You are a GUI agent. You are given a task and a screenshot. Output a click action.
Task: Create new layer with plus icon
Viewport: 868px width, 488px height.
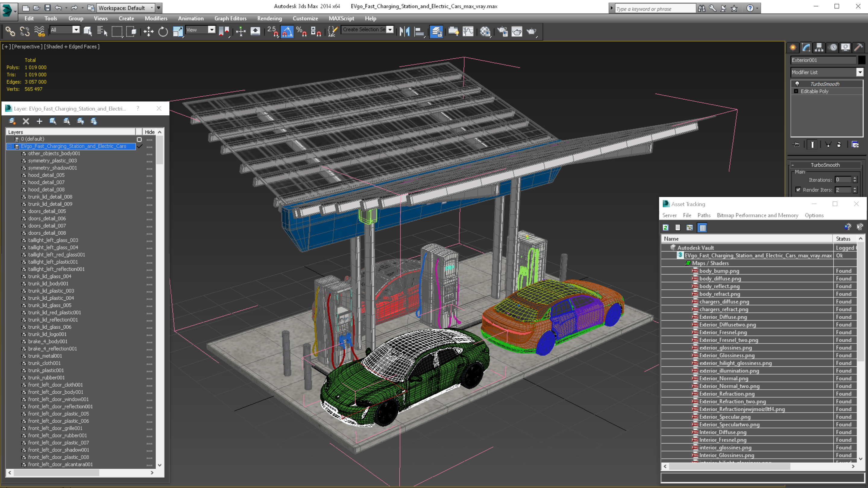39,121
